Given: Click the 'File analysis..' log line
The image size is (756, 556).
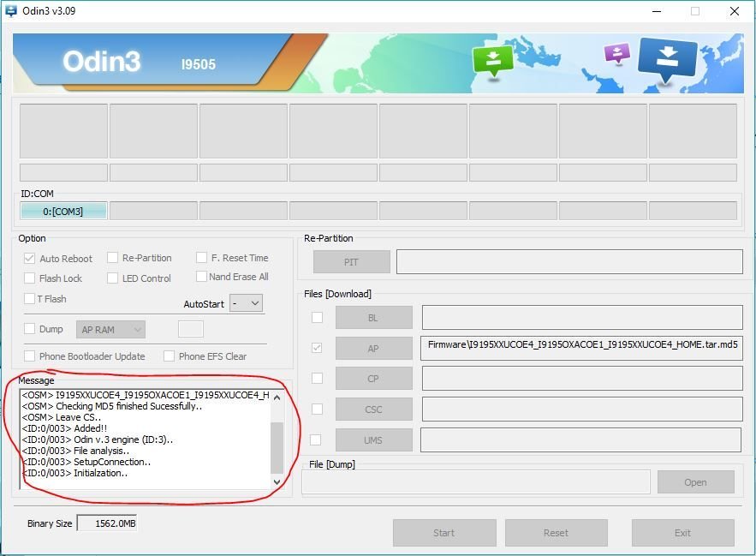Looking at the screenshot, I should point(101,451).
